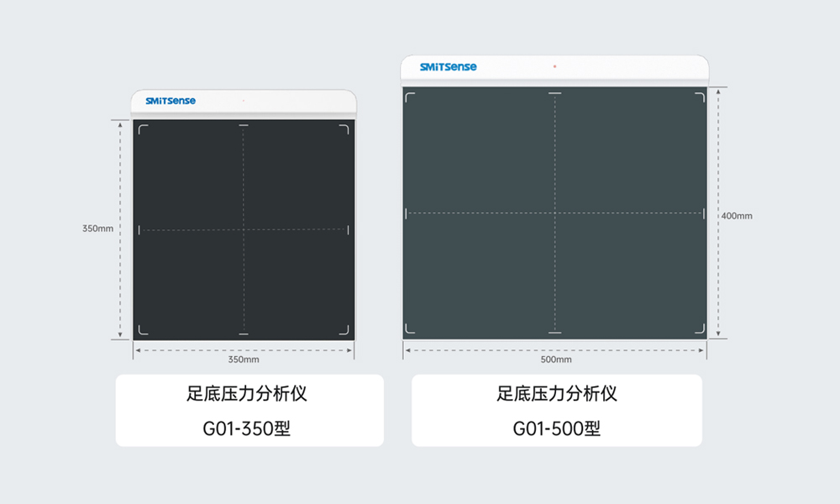
Task: Click left edge tick mark of the left pad
Action: pos(139,229)
